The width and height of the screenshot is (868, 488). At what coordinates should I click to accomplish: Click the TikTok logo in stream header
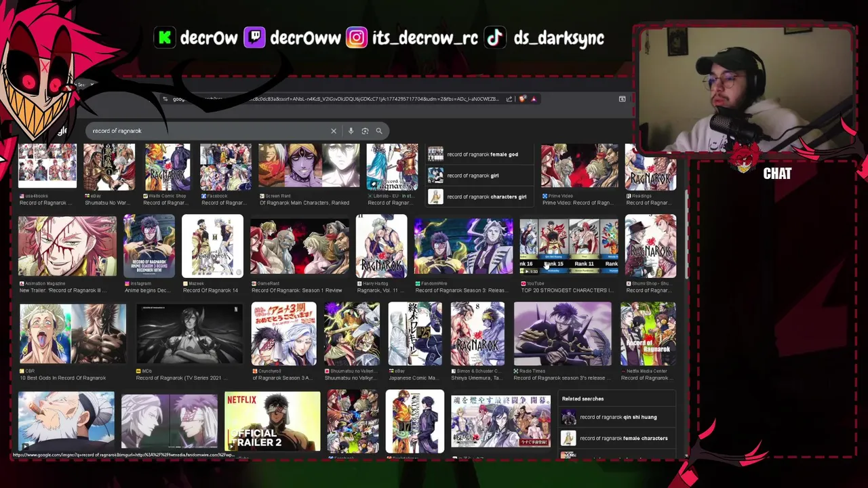click(x=496, y=38)
